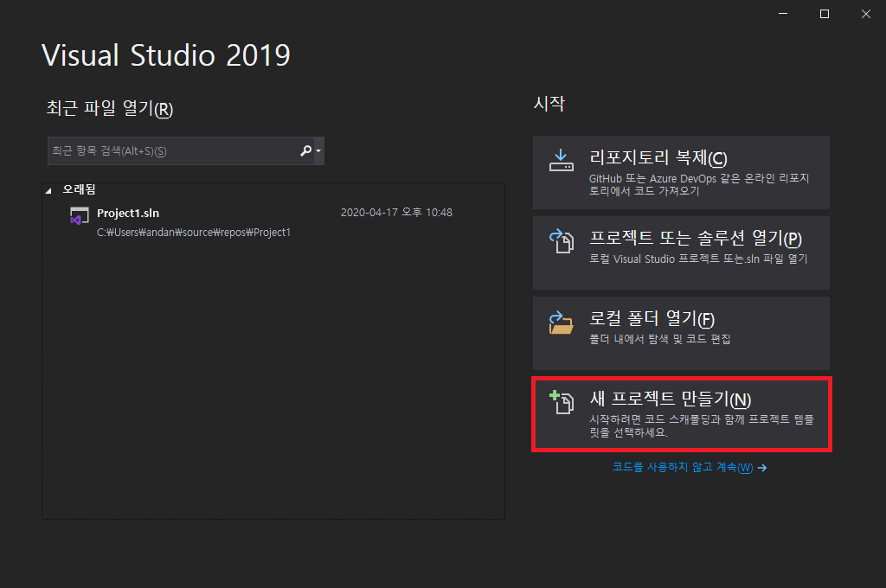
Task: Click the clone repository download icon
Action: point(561,160)
